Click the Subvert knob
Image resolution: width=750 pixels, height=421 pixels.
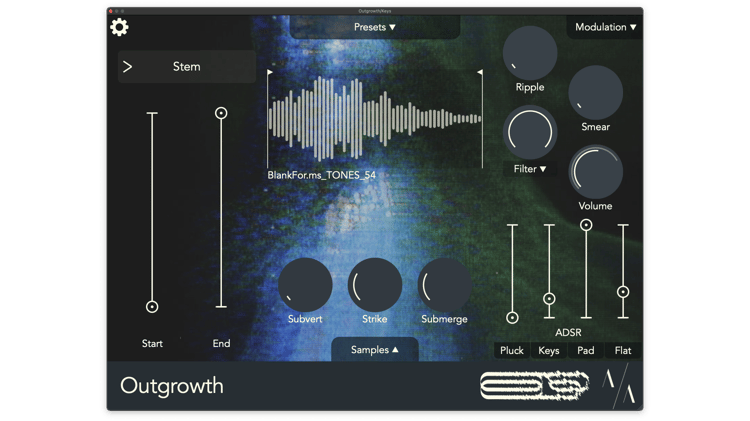[x=305, y=285]
